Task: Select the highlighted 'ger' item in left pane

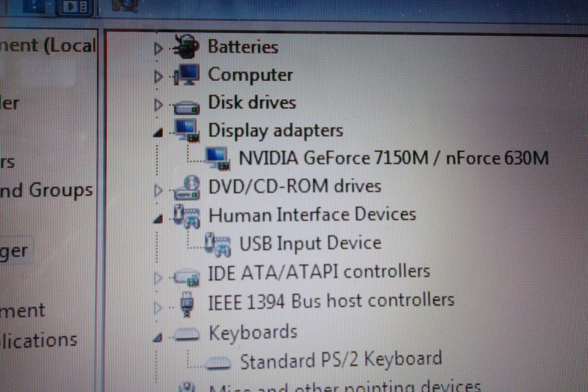Action: coord(15,252)
